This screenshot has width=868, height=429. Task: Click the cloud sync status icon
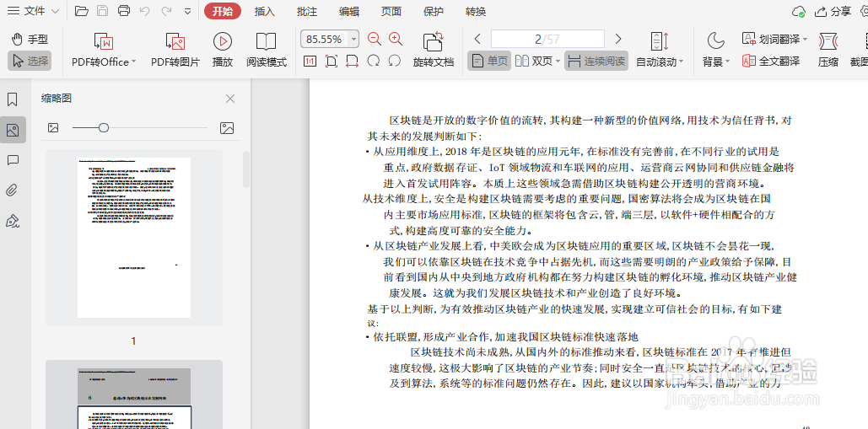[798, 12]
